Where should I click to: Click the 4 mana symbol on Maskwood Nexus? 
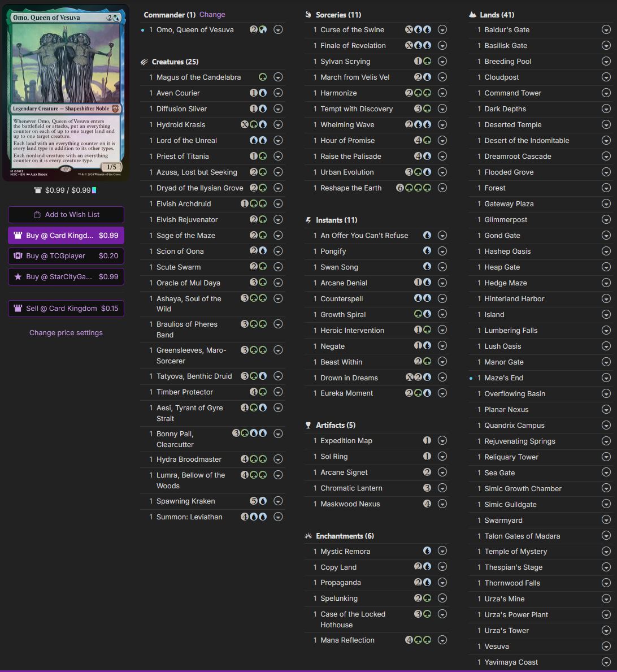point(427,504)
